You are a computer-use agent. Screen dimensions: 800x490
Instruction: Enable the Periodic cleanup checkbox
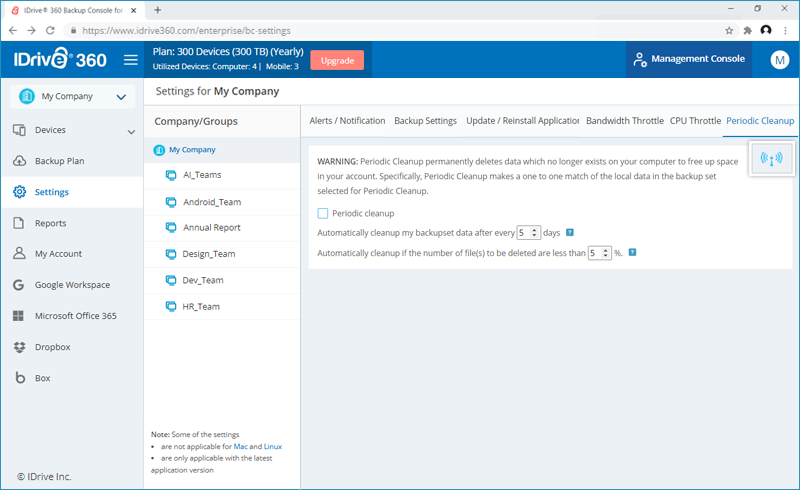323,213
